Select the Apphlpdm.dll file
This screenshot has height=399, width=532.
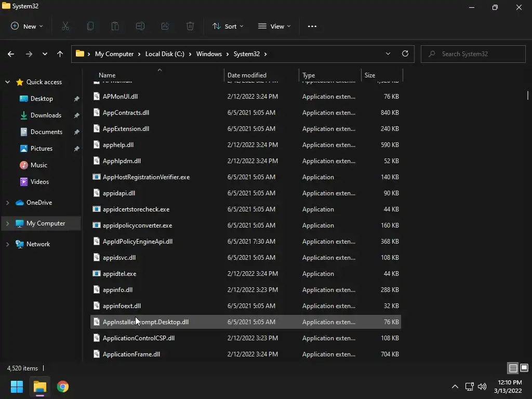coord(246,161)
